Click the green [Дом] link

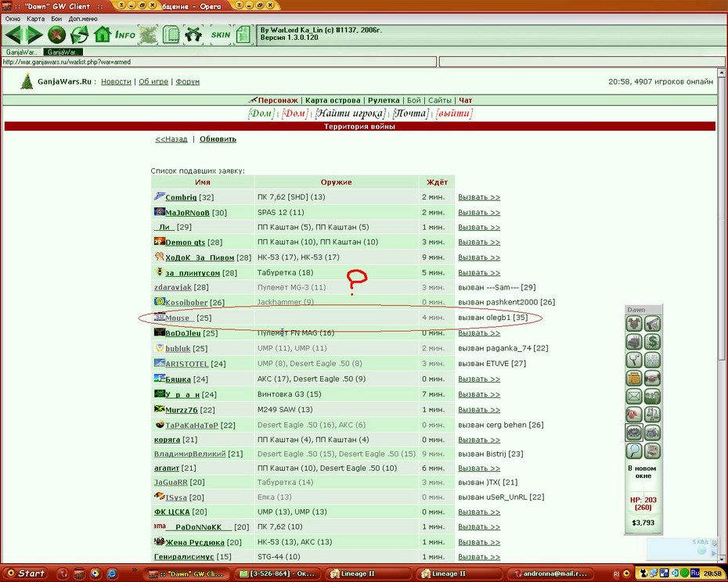pyautogui.click(x=261, y=113)
